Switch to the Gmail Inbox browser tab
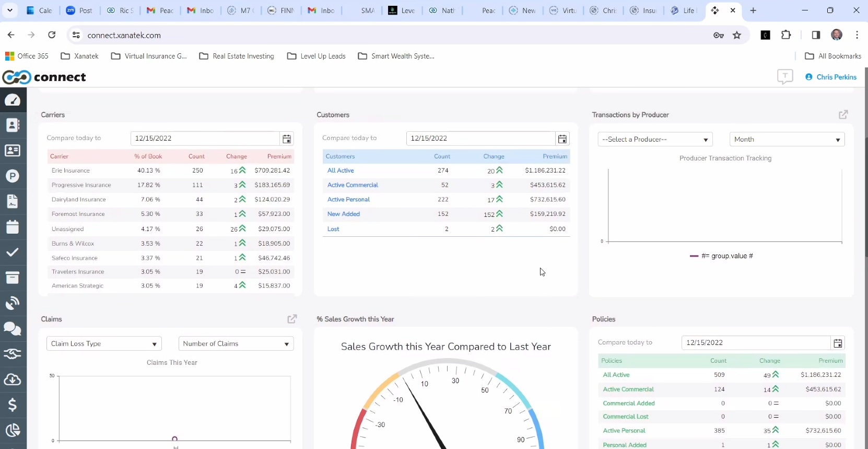 [201, 10]
